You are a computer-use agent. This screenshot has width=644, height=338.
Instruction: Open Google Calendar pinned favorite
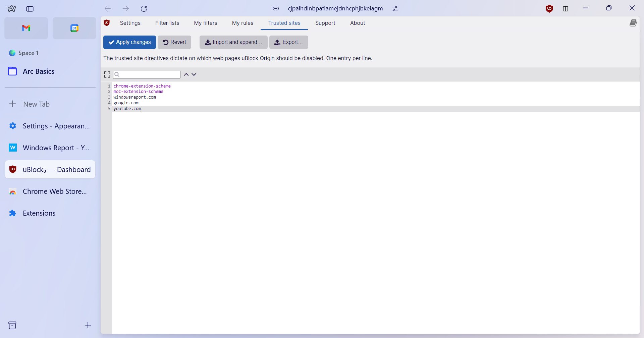[74, 28]
